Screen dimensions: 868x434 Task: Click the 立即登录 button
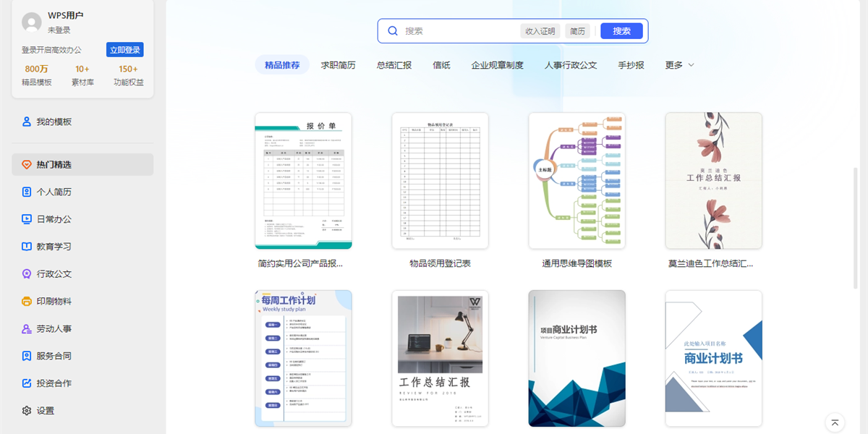(124, 48)
